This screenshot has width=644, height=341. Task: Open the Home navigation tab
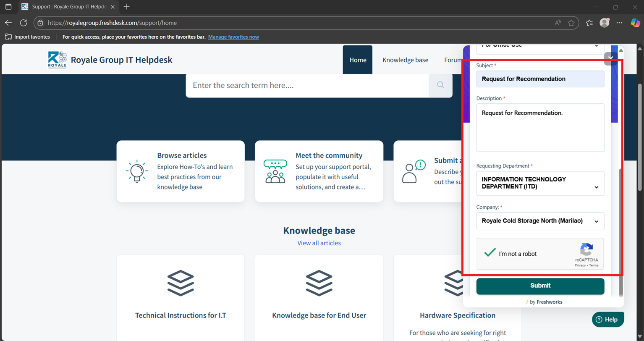coord(358,60)
